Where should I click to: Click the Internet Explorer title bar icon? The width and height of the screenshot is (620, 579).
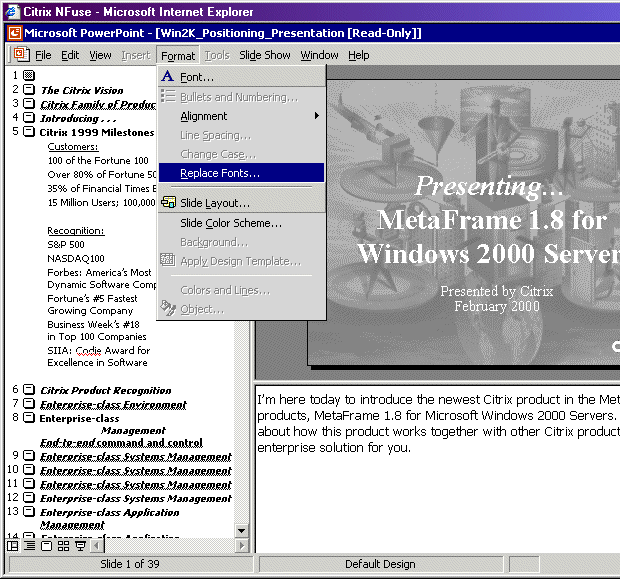click(13, 11)
